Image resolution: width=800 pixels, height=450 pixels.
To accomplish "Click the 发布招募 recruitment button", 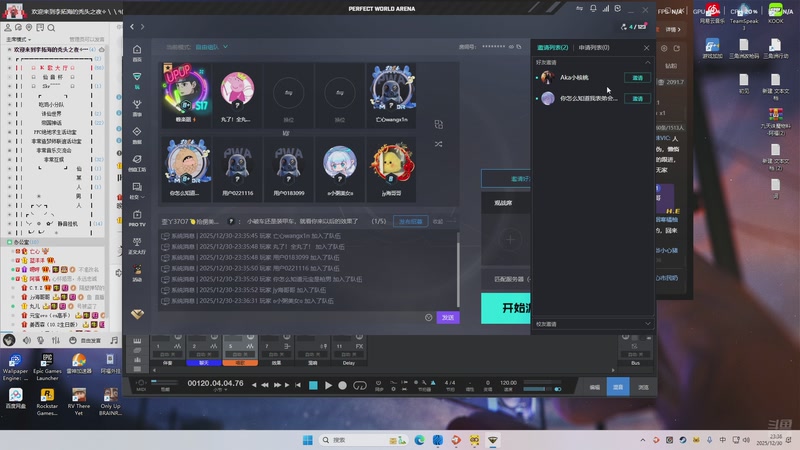I will click(411, 221).
